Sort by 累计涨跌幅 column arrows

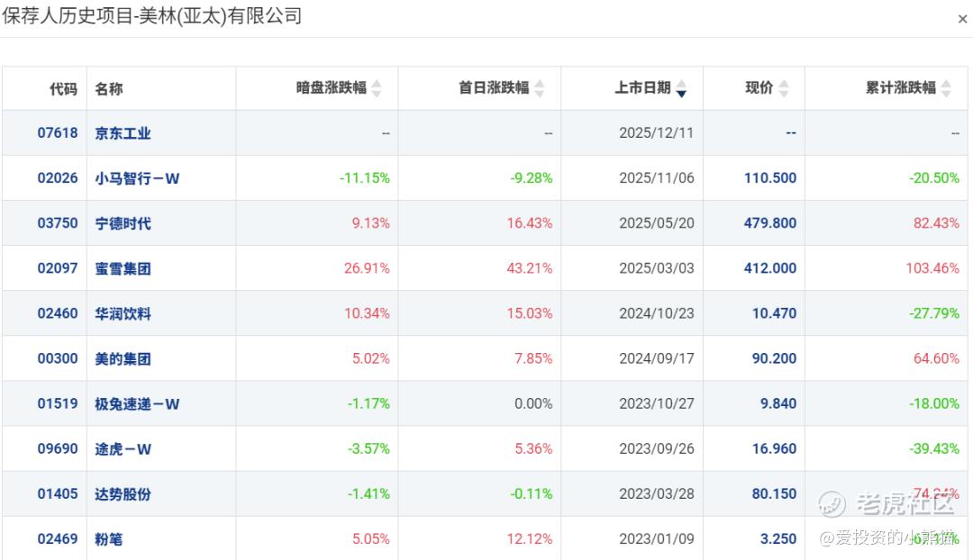(x=946, y=89)
